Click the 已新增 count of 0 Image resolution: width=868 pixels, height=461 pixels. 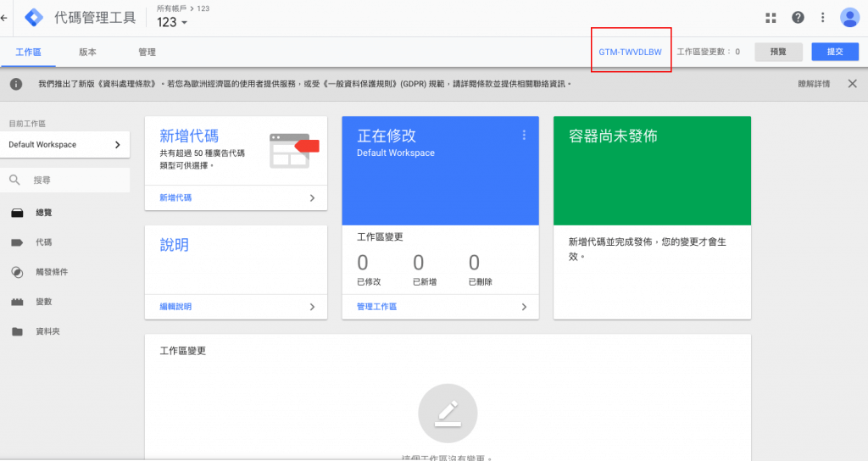coord(419,263)
